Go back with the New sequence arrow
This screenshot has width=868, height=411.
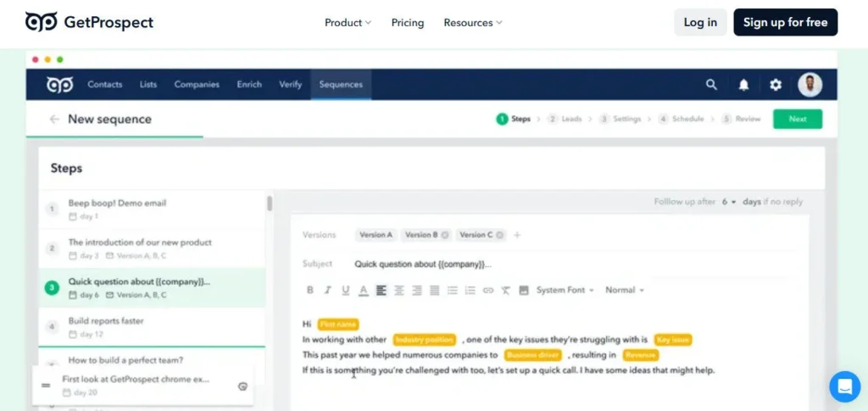(53, 119)
